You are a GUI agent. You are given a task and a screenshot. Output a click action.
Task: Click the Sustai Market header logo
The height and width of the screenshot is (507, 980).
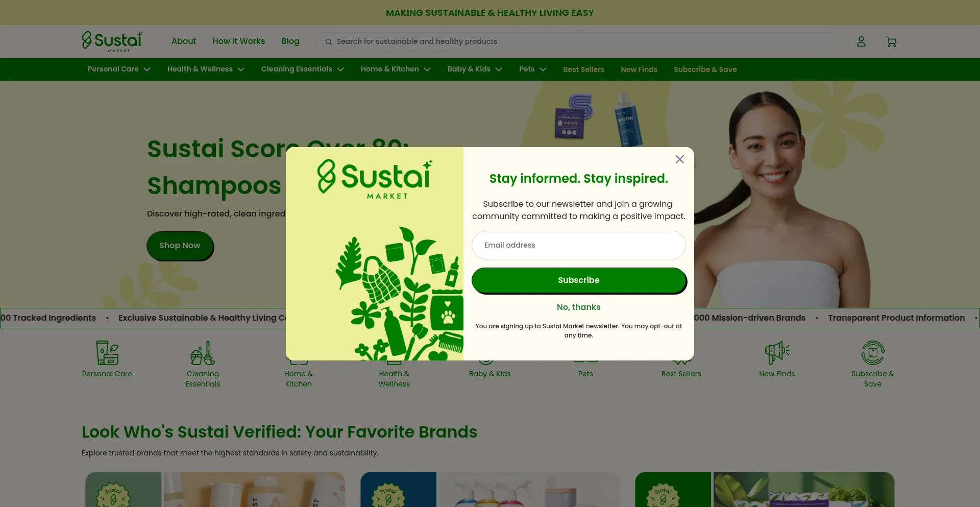click(x=112, y=41)
